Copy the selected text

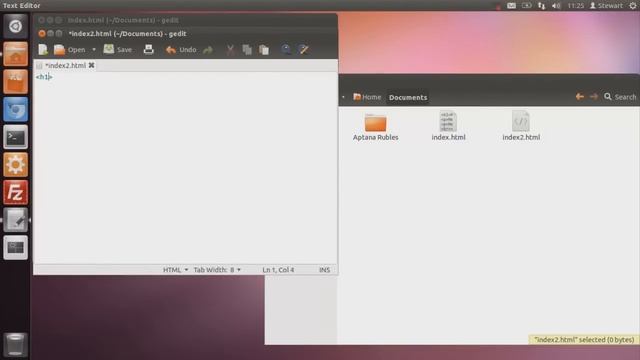247,50
